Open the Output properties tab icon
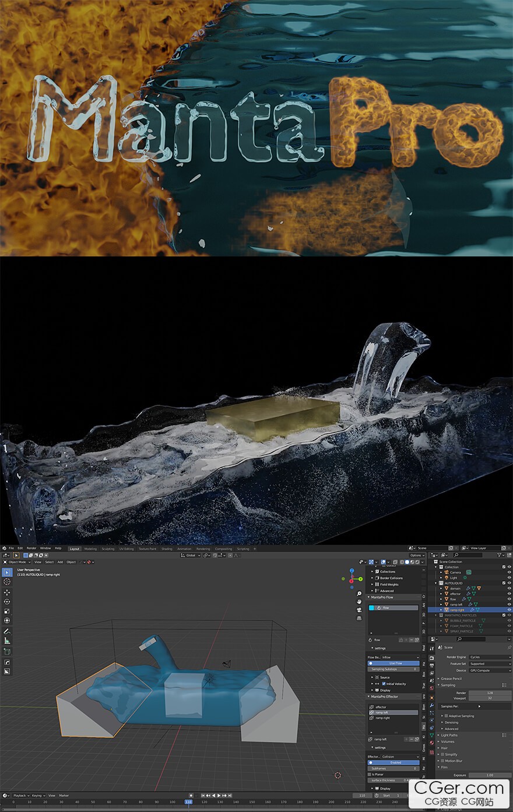The height and width of the screenshot is (812, 513). click(x=431, y=665)
